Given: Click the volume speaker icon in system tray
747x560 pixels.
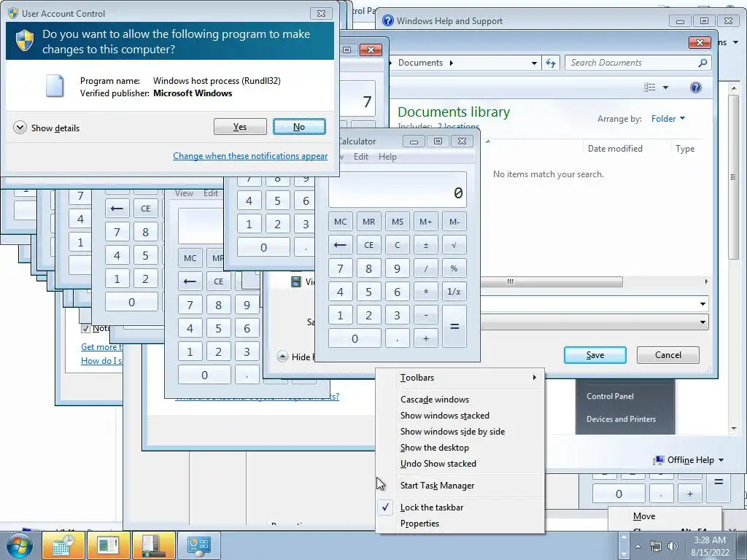Looking at the screenshot, I should [x=673, y=546].
